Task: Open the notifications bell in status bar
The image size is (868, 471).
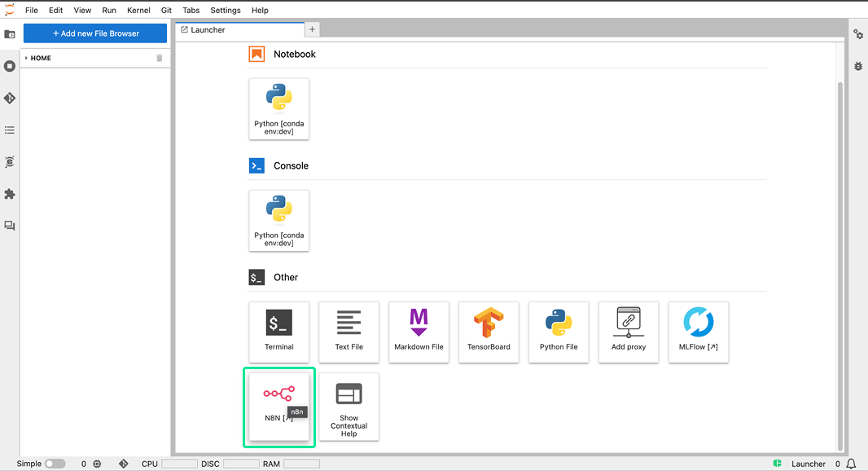Action: 851,464
